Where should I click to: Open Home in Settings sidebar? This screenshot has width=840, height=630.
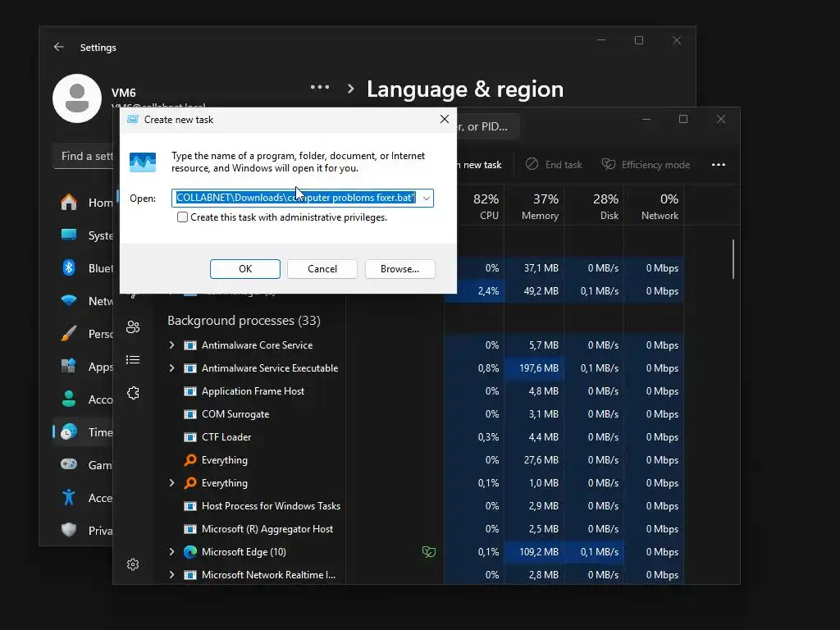point(85,203)
